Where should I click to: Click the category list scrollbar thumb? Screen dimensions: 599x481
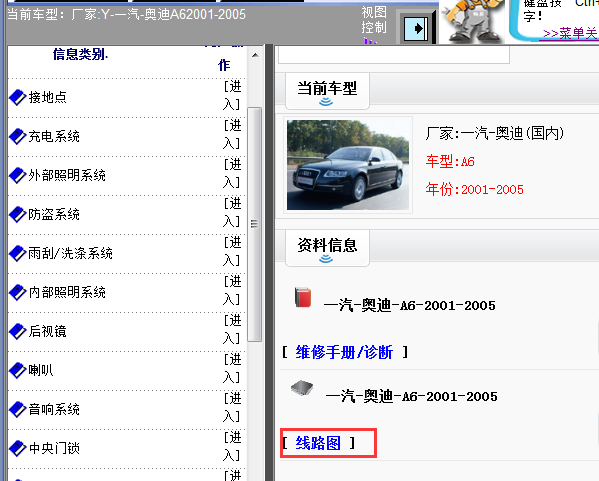(254, 224)
